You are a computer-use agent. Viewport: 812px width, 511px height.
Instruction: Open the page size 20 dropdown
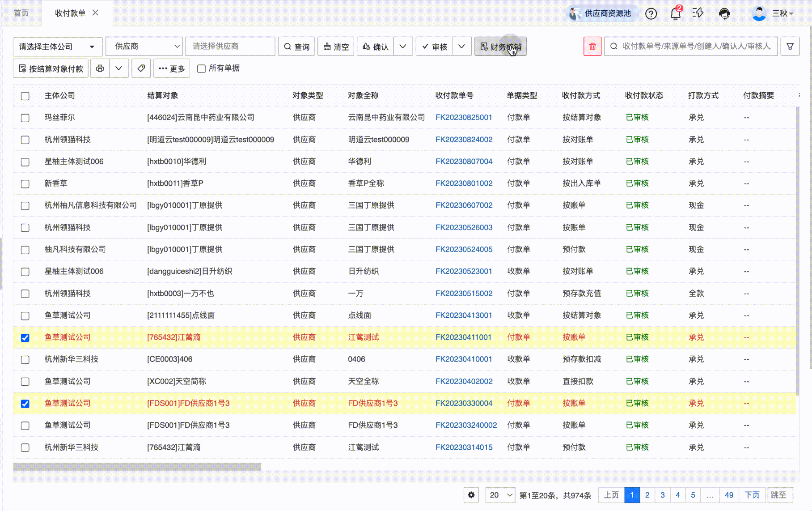(500, 495)
